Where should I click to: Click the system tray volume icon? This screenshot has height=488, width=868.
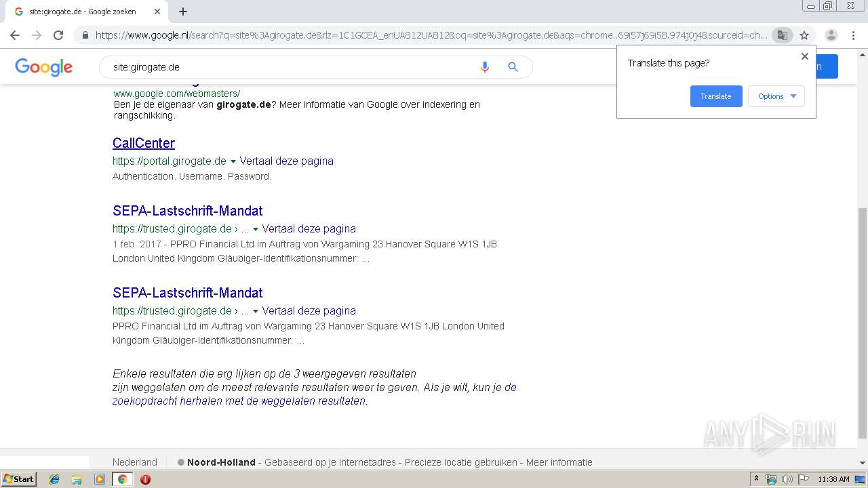coord(787,479)
